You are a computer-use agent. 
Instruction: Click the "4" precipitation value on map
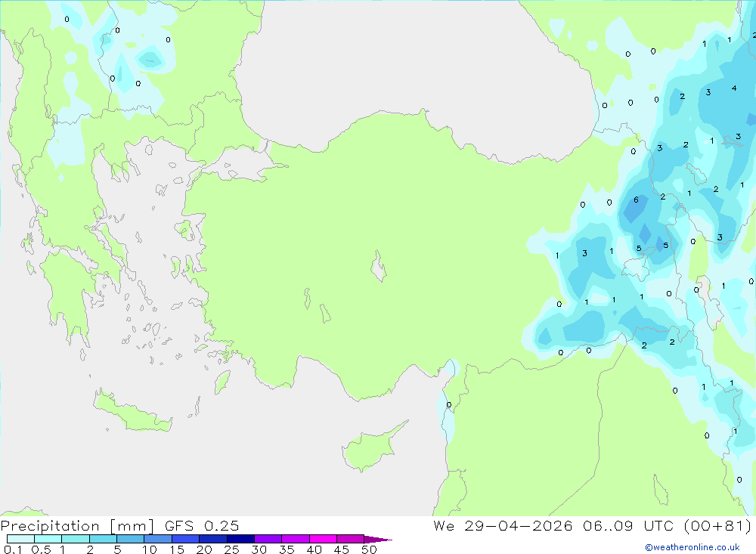coord(734,88)
